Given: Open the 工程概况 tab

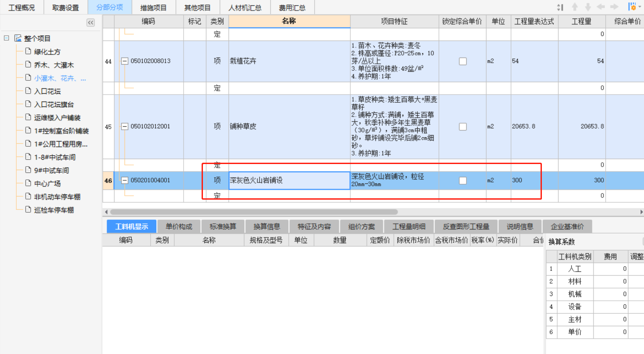Looking at the screenshot, I should pos(22,7).
